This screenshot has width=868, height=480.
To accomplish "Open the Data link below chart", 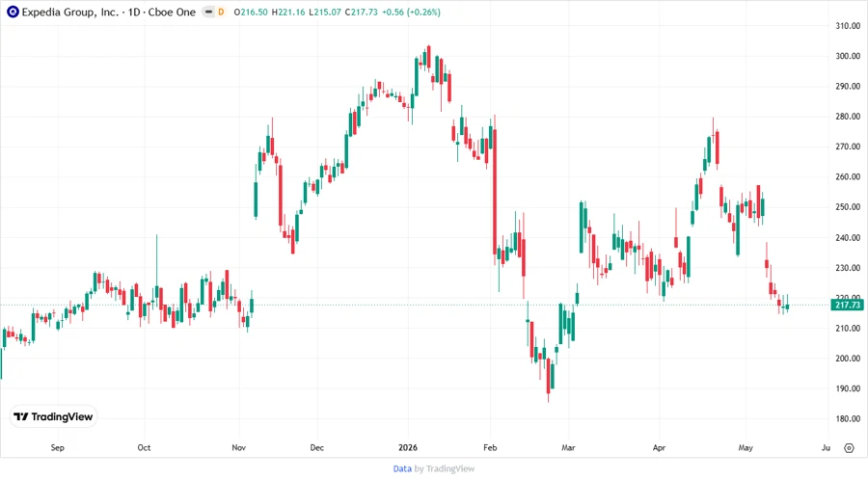I will coord(402,469).
